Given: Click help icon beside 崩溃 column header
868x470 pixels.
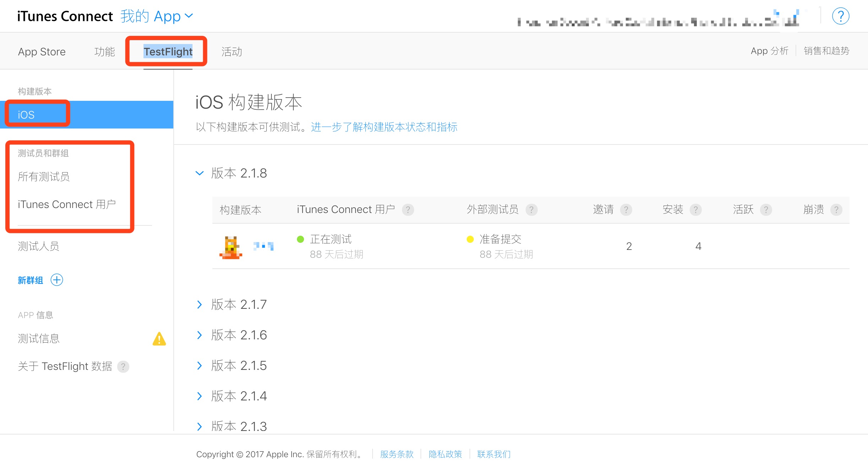Looking at the screenshot, I should pos(836,210).
